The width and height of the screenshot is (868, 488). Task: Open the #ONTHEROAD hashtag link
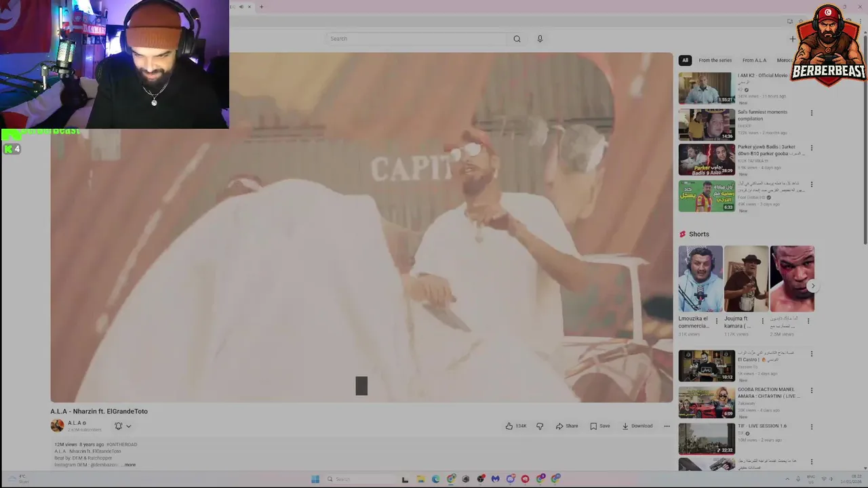click(x=122, y=445)
